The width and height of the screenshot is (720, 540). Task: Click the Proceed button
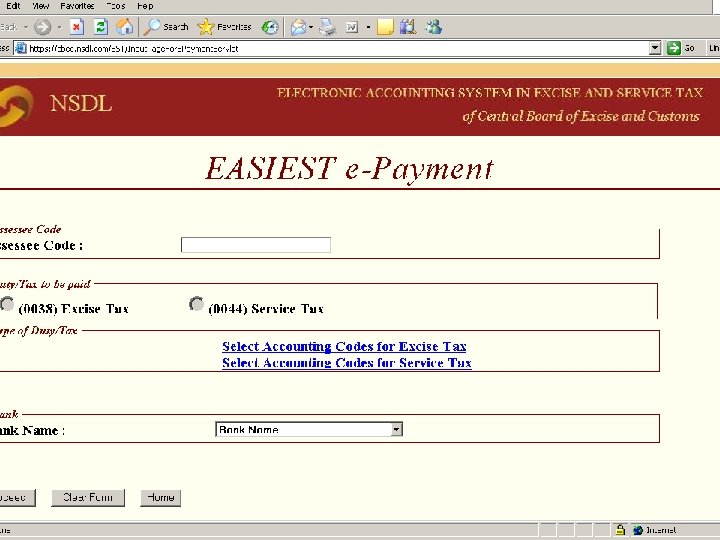pyautogui.click(x=17, y=498)
